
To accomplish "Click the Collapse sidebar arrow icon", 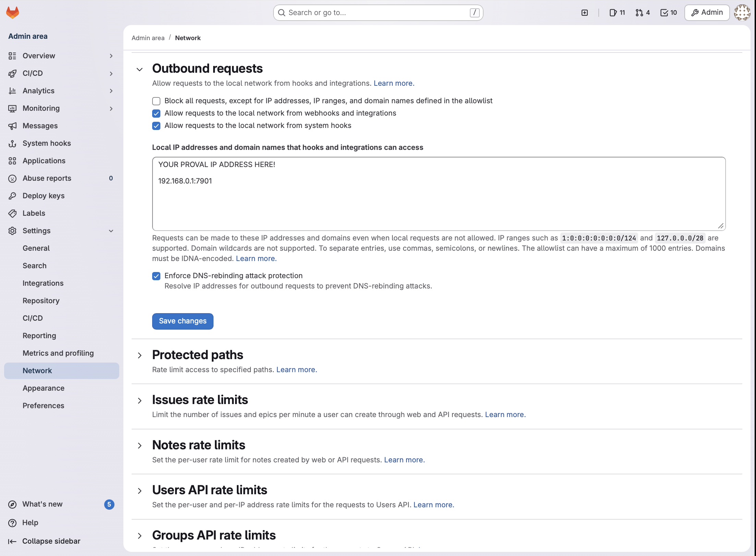I will click(12, 541).
